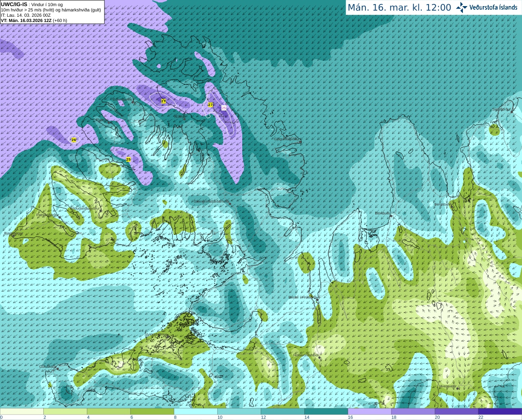Screen dimensions: 522x420
Task: Click the Bjargtangar station label
Action: click(13, 234)
